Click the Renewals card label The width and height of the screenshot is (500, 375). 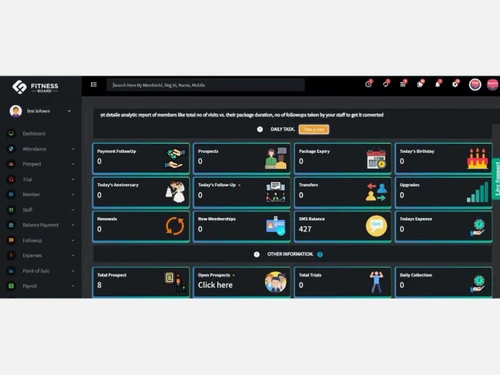[107, 219]
